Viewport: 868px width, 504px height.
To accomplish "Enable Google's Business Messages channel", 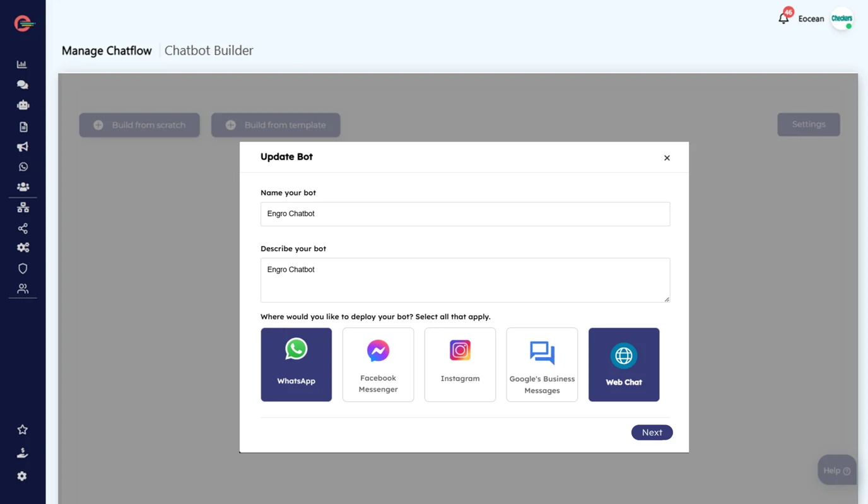I will tap(542, 365).
